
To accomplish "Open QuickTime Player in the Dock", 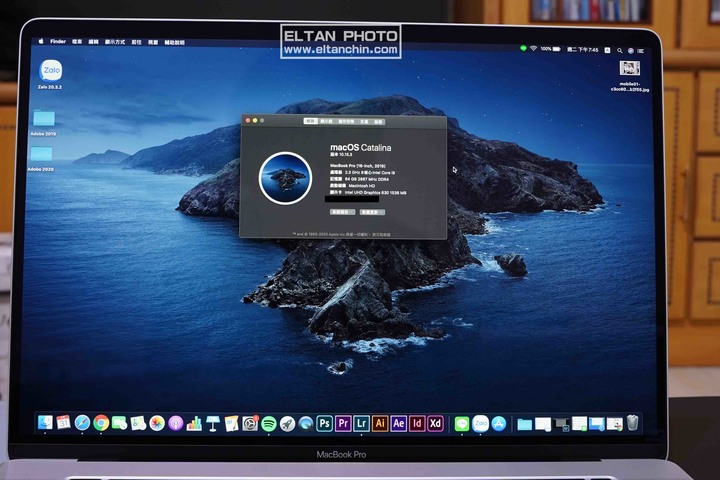I will pos(306,424).
